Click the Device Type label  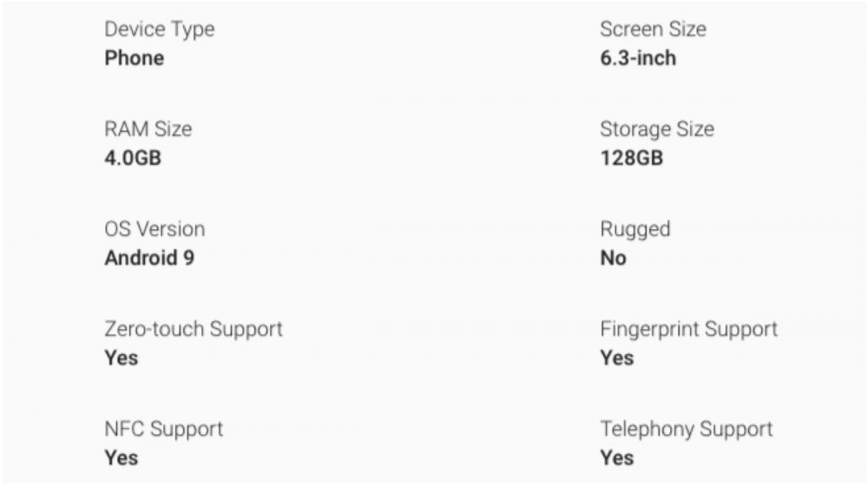(x=159, y=30)
